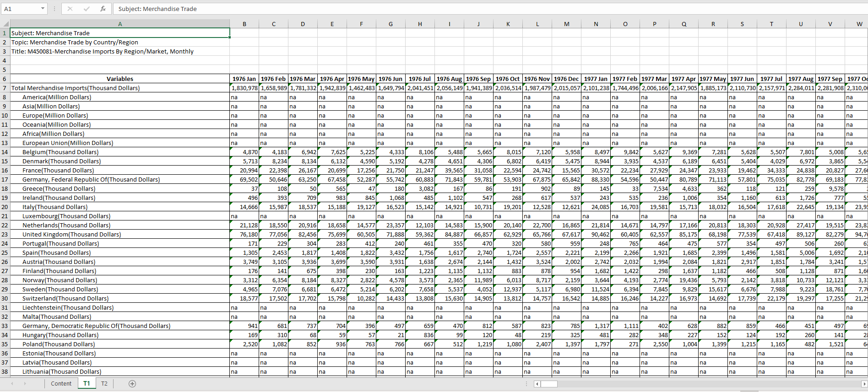The height and width of the screenshot is (392, 868).
Task: Click the Enter checkmark icon in formula bar
Action: click(87, 9)
